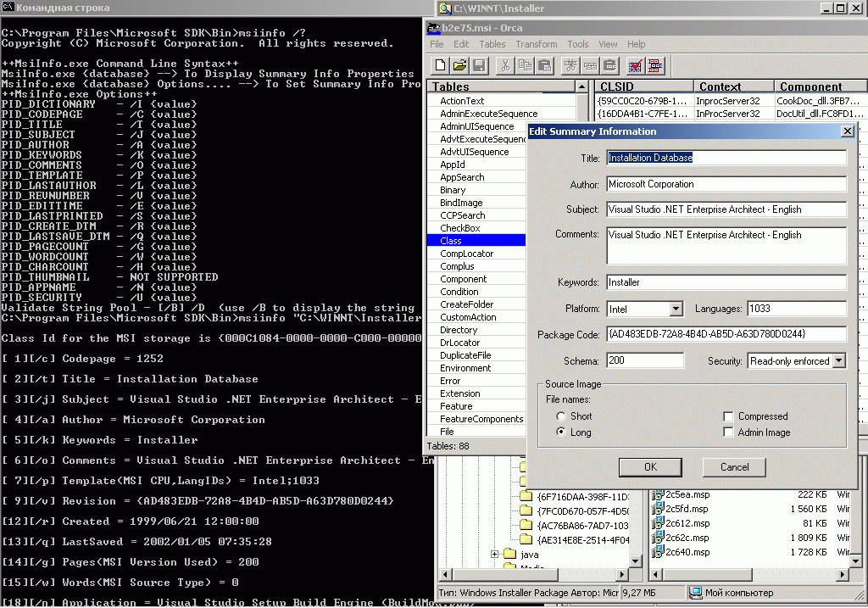This screenshot has width=868, height=608.
Task: Select the CustomAction table in the list
Action: click(468, 317)
